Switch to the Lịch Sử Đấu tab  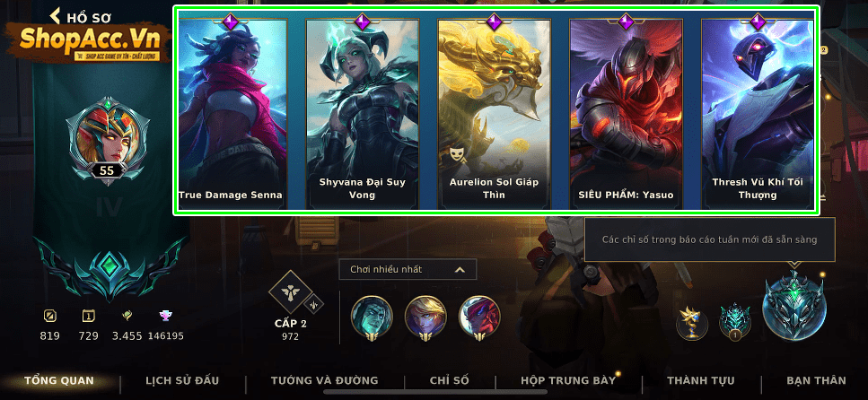(x=182, y=380)
